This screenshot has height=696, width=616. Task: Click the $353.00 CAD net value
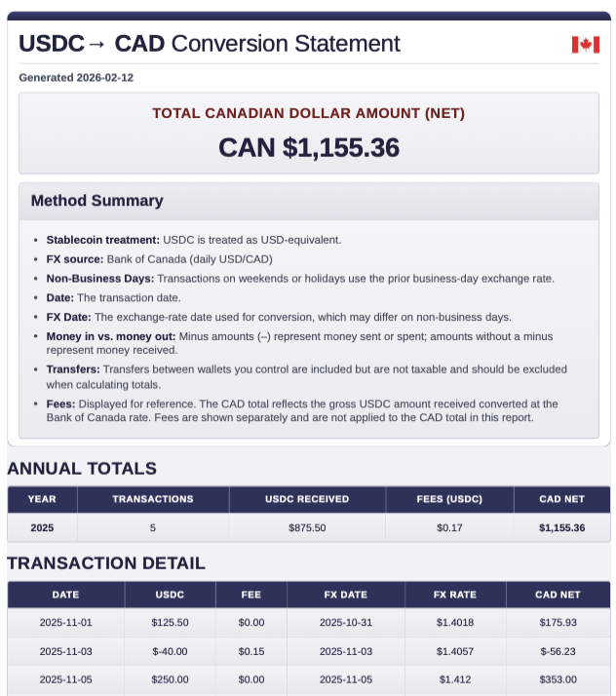(x=558, y=679)
